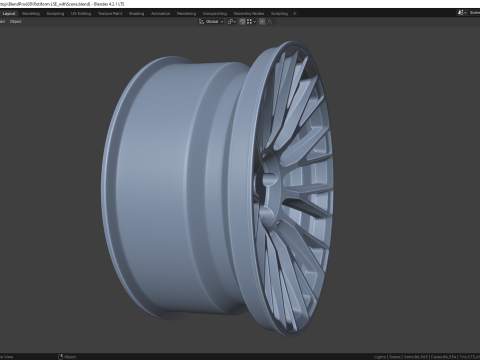
Task: Open the Scripting workspace tab
Action: point(279,14)
